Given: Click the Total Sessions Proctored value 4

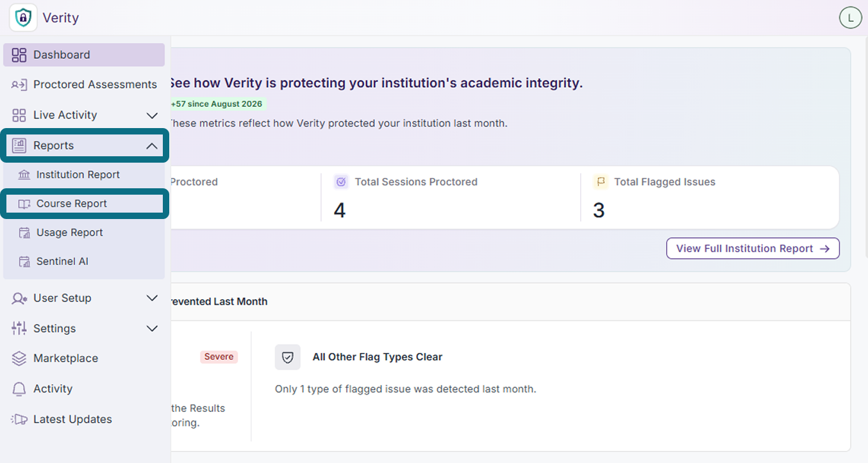Looking at the screenshot, I should pyautogui.click(x=340, y=210).
